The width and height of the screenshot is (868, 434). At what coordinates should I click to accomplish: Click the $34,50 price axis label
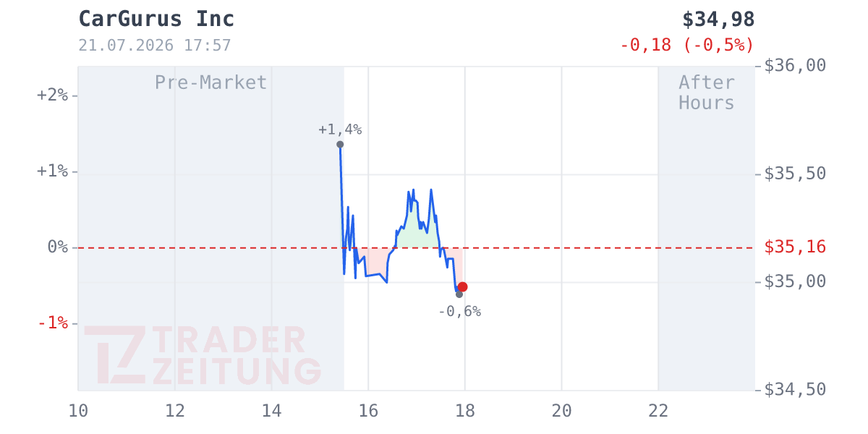coord(795,390)
